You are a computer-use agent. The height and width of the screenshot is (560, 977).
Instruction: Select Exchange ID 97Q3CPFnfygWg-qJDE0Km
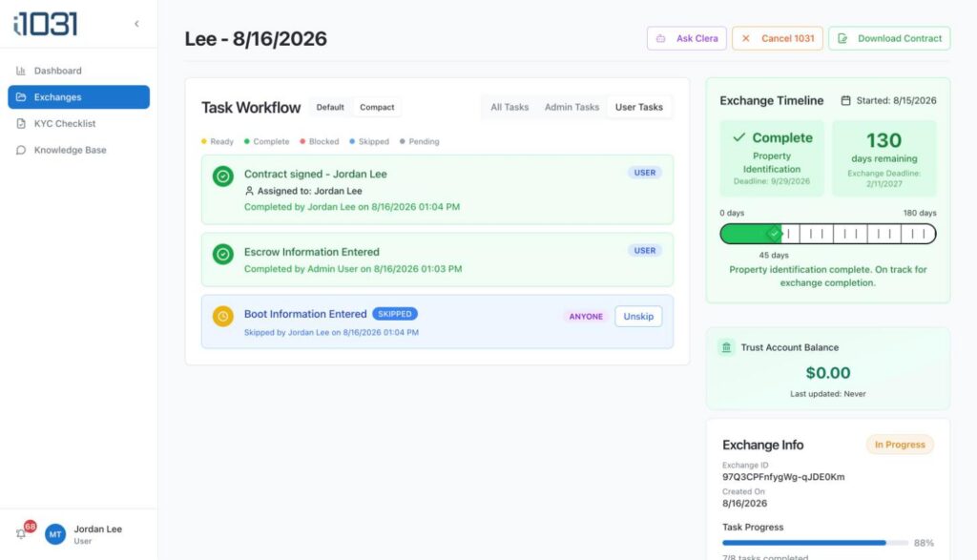[784, 477]
